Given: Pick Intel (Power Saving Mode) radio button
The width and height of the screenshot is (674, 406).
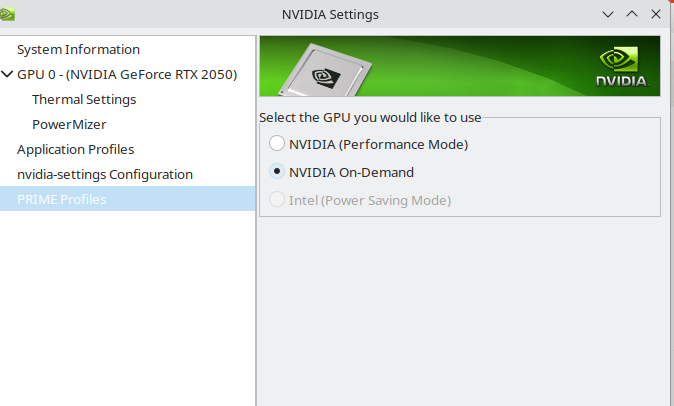Looking at the screenshot, I should pyautogui.click(x=277, y=200).
